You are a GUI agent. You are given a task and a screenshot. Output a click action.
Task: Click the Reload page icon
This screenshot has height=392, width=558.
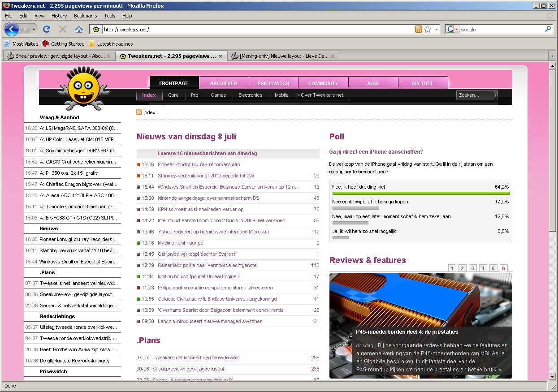point(47,29)
